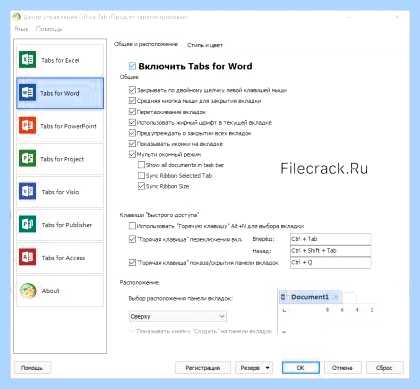Toggle the Мульти оконный режим checkbox
This screenshot has height=389, width=420.
tap(132, 154)
